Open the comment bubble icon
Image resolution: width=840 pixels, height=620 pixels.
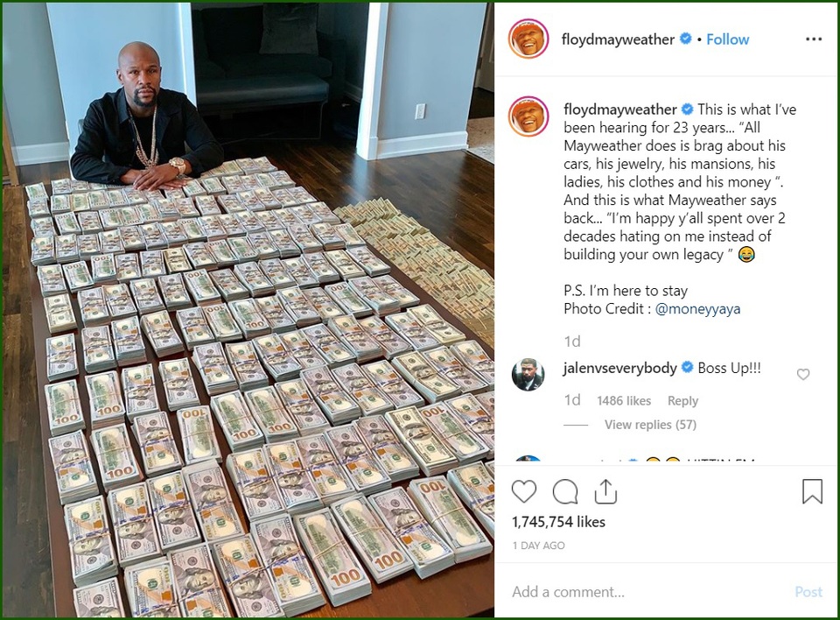point(565,491)
